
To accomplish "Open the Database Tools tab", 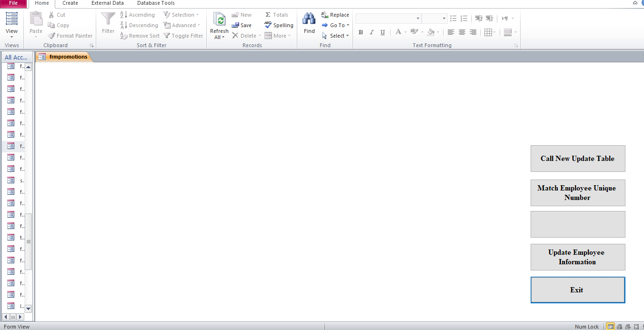I will (156, 3).
